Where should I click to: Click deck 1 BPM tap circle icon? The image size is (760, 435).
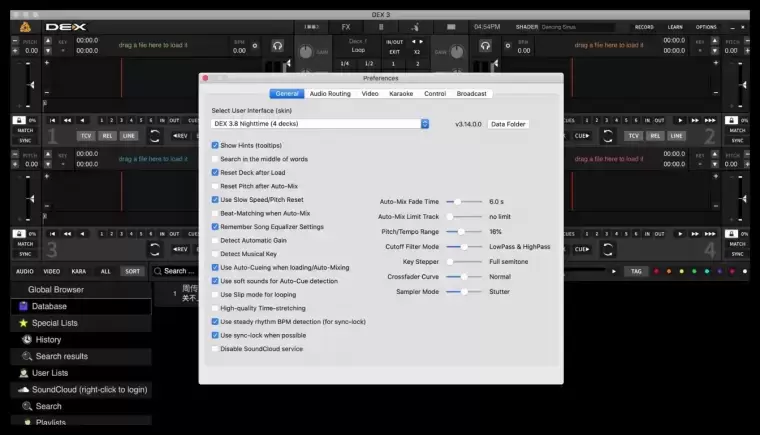pos(255,46)
